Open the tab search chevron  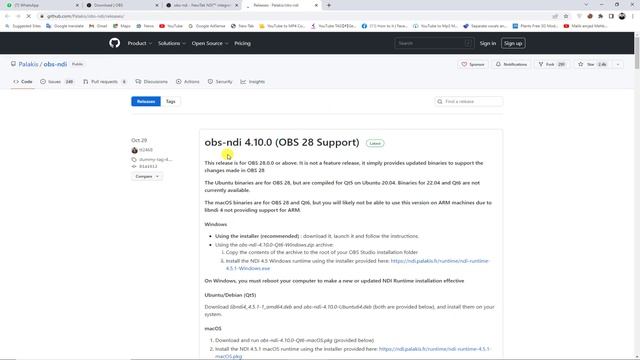(x=586, y=5)
